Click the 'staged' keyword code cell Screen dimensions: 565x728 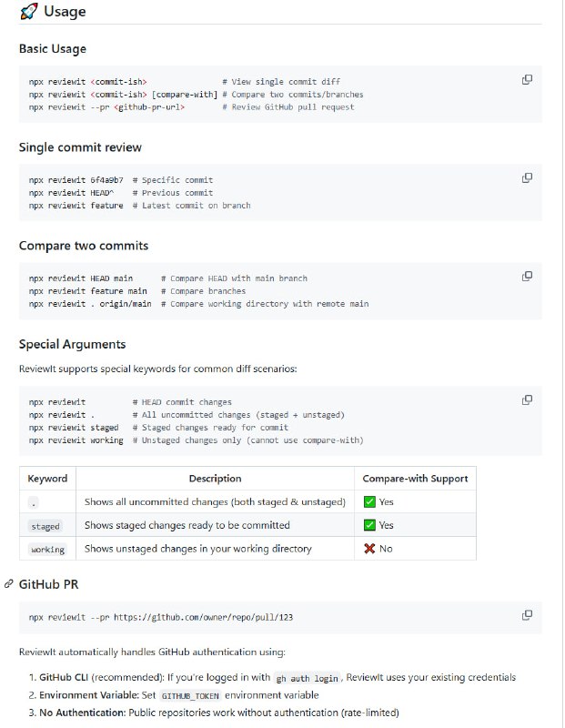(x=45, y=526)
